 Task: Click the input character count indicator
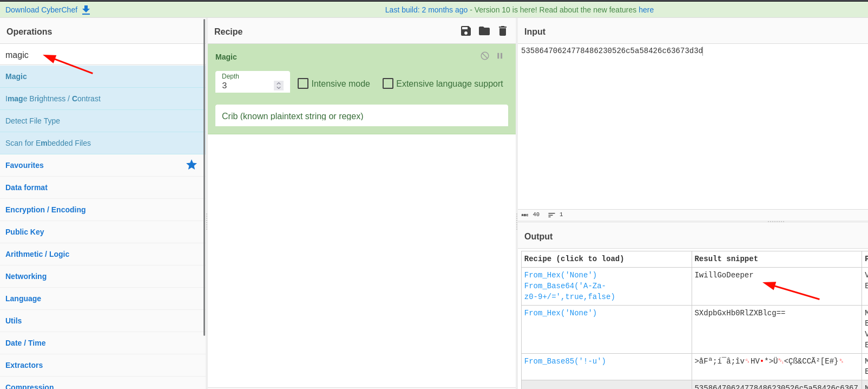point(530,215)
